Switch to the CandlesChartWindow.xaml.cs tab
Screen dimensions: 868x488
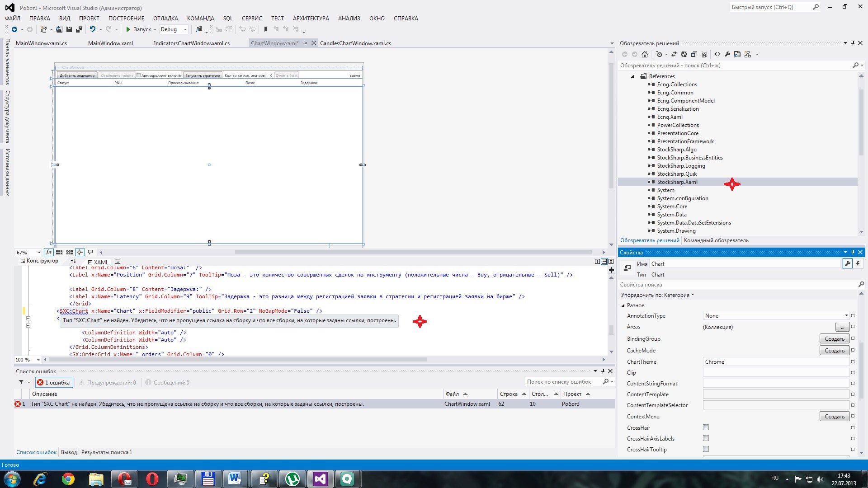coord(355,43)
